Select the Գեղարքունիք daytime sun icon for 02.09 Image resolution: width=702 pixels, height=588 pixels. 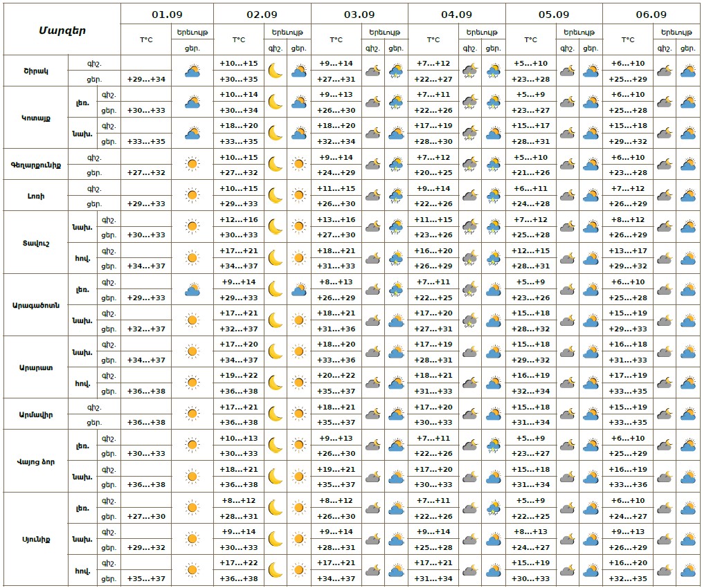299,165
